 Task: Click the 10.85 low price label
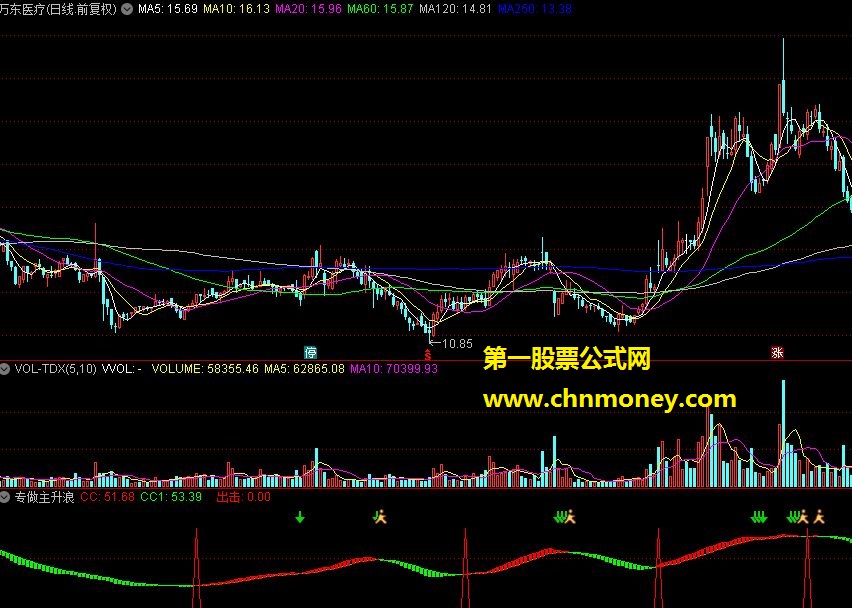click(457, 344)
